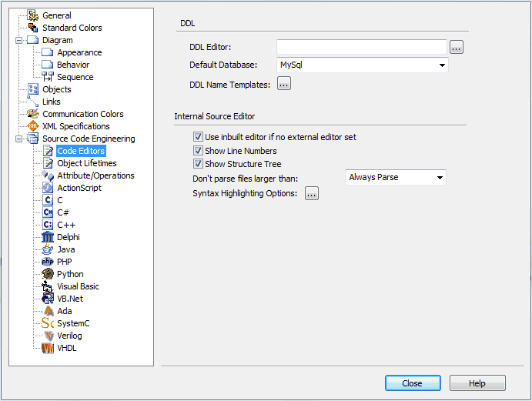Browse for DDL Editor path

point(457,47)
